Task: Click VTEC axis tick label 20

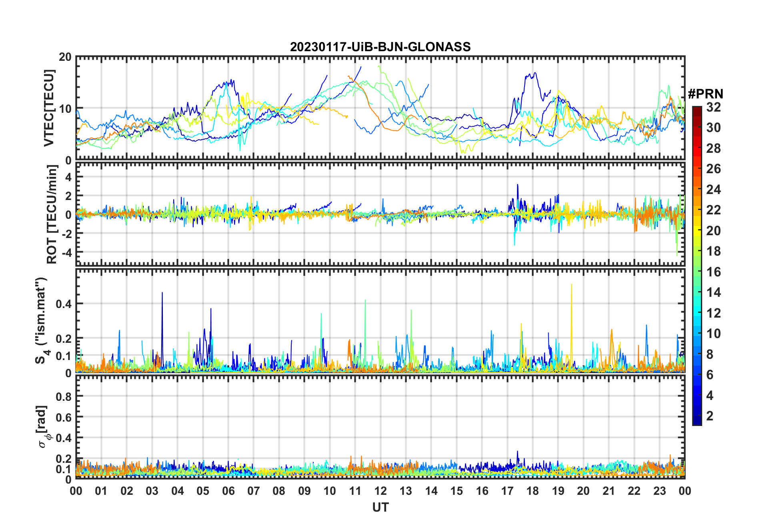Action: (x=65, y=57)
